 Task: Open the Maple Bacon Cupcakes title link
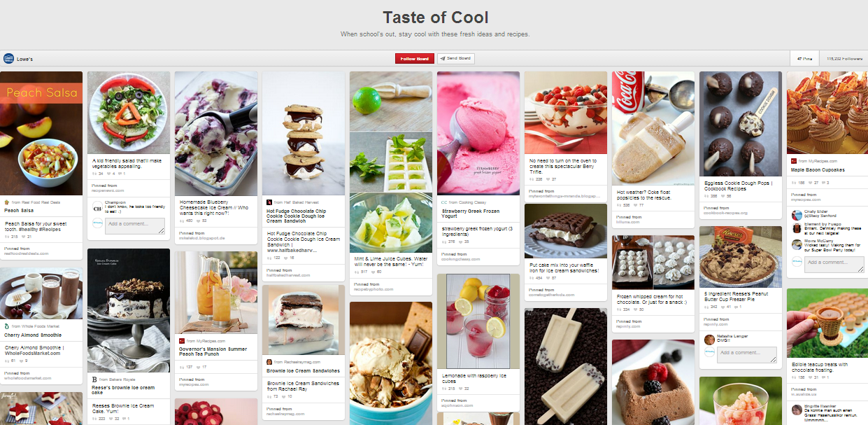point(818,170)
